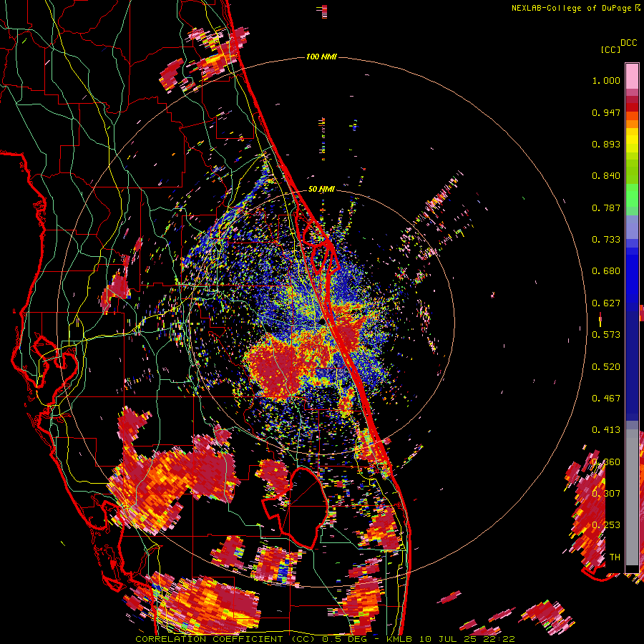644x644 pixels.
Task: Click the large red storm cell near radar center
Action: tap(273, 368)
